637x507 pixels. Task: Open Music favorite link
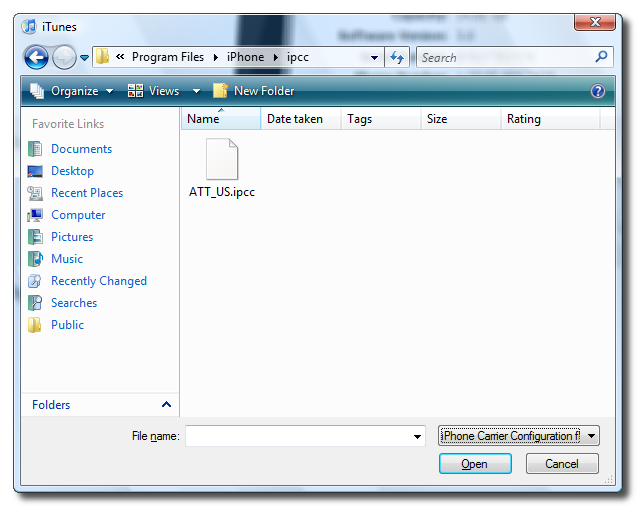67,259
